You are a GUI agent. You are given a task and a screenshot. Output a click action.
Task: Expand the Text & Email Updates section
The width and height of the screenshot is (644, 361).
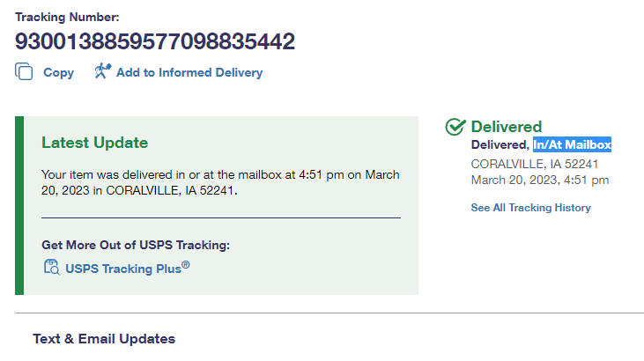(104, 338)
